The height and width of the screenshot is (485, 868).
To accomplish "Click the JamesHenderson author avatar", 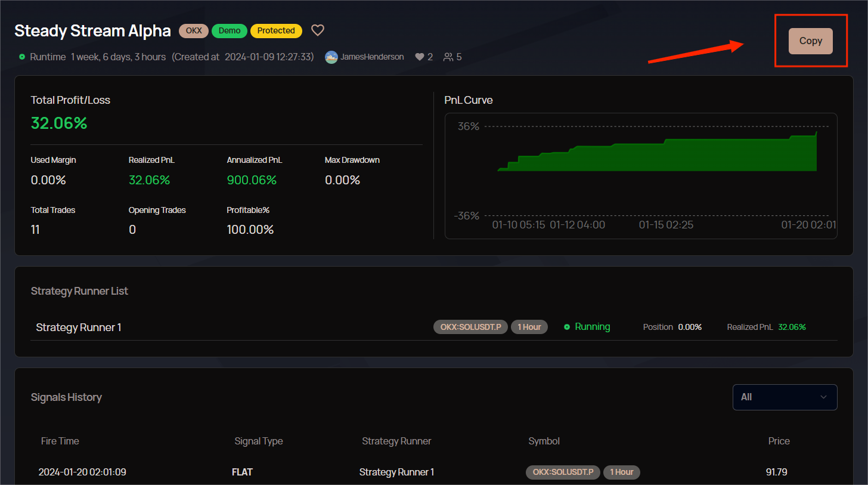I will point(331,57).
